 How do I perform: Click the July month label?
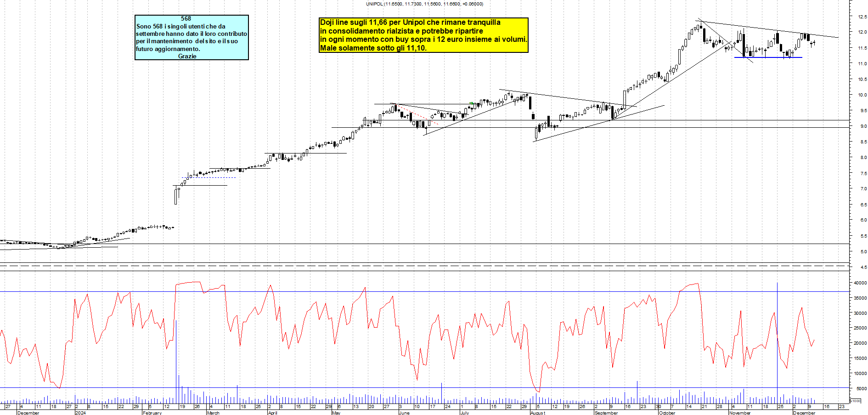(464, 413)
